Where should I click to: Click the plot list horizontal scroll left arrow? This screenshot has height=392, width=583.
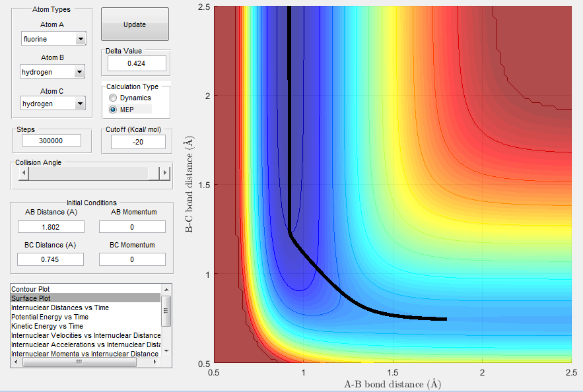click(x=16, y=362)
